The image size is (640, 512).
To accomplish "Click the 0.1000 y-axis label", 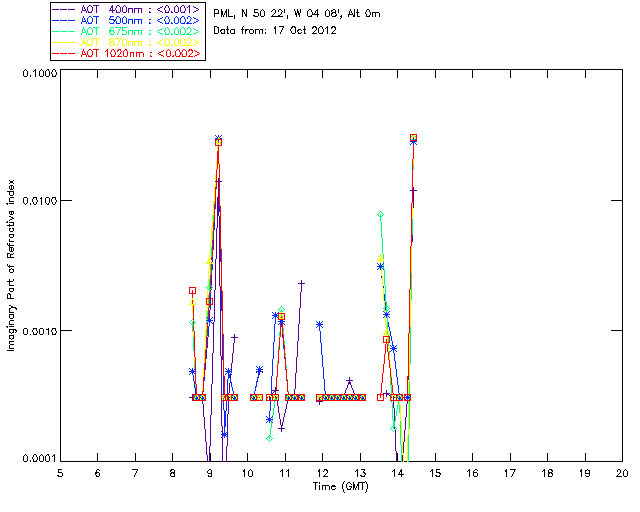I will (39, 73).
